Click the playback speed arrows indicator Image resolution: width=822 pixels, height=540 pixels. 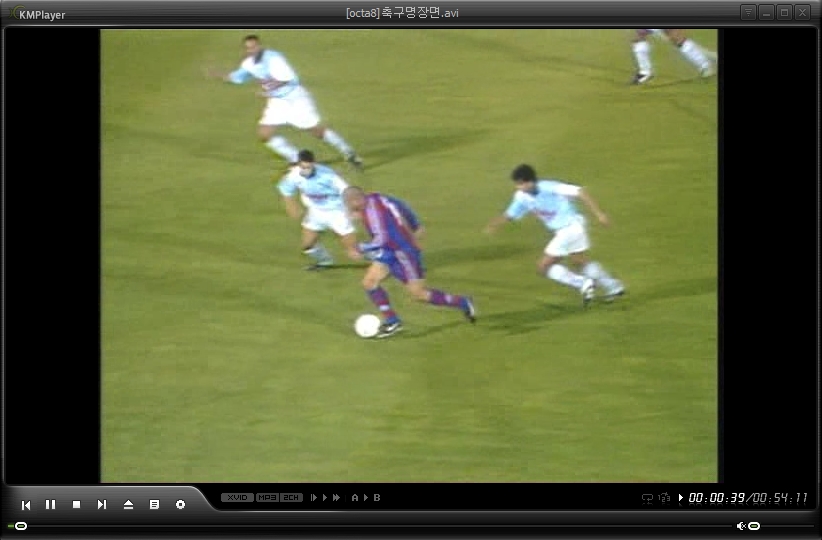coord(325,497)
